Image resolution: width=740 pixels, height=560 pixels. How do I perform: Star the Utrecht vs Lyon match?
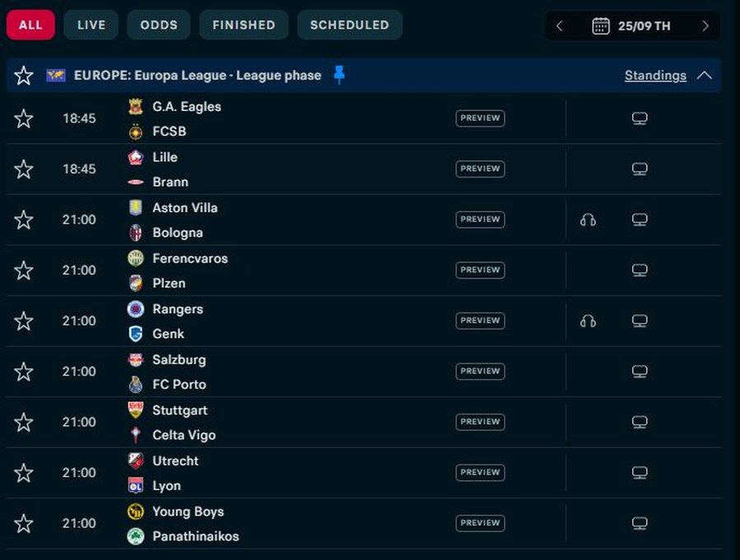pyautogui.click(x=24, y=473)
